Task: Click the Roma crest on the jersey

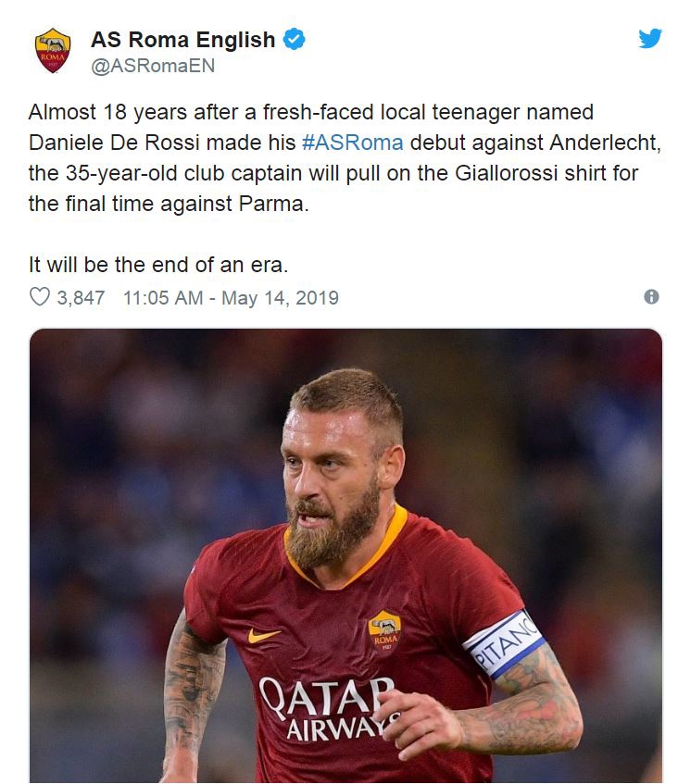Action: tap(383, 628)
